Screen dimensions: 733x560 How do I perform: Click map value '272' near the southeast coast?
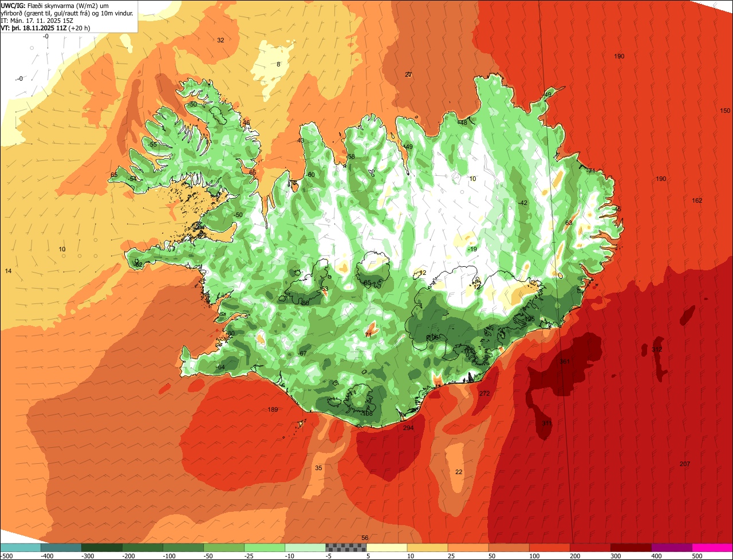(x=484, y=393)
